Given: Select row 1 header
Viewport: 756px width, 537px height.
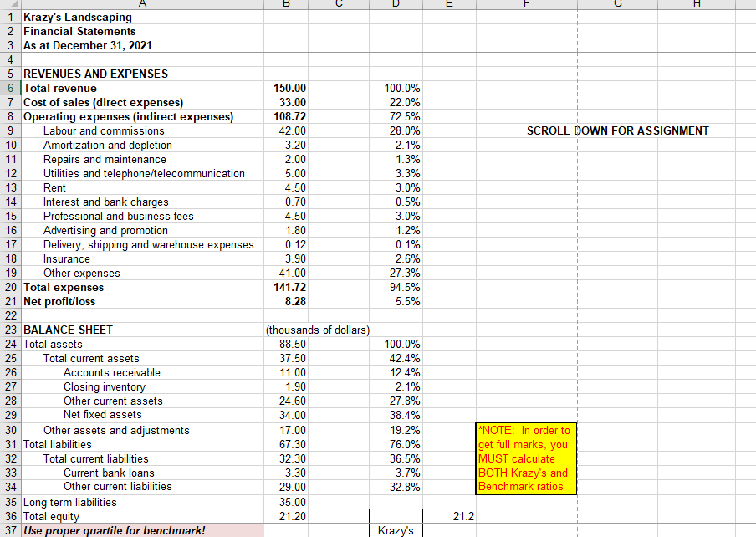Looking at the screenshot, I should pos(10,17).
